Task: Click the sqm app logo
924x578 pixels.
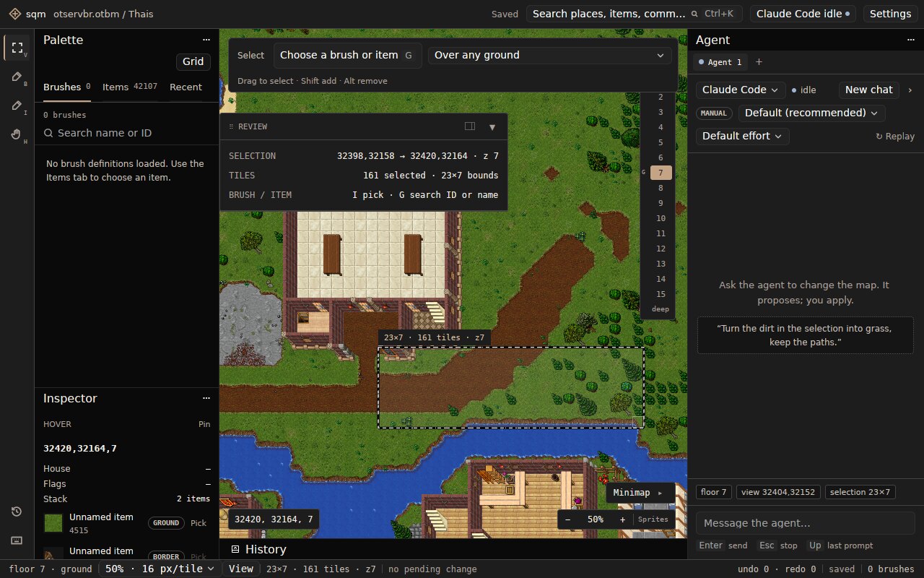Action: point(14,14)
